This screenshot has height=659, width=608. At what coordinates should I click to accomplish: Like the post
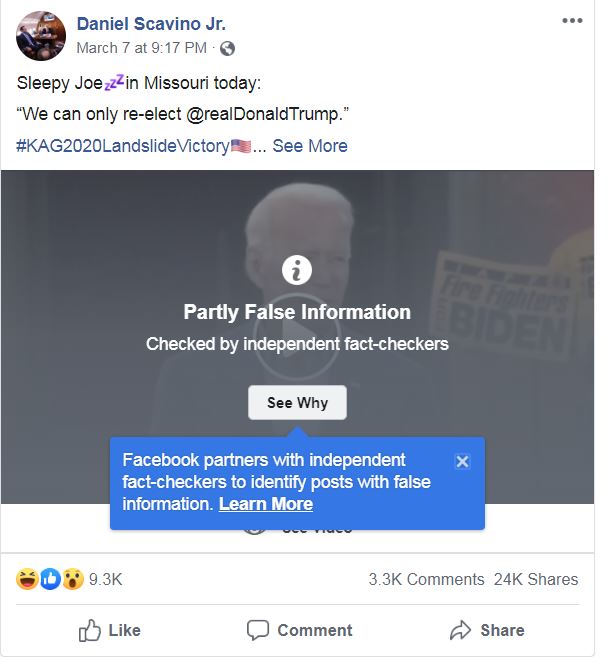pyautogui.click(x=109, y=630)
